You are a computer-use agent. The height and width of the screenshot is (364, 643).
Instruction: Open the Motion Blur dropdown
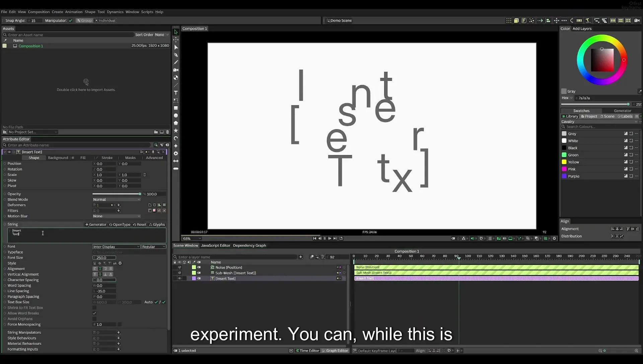tap(117, 216)
